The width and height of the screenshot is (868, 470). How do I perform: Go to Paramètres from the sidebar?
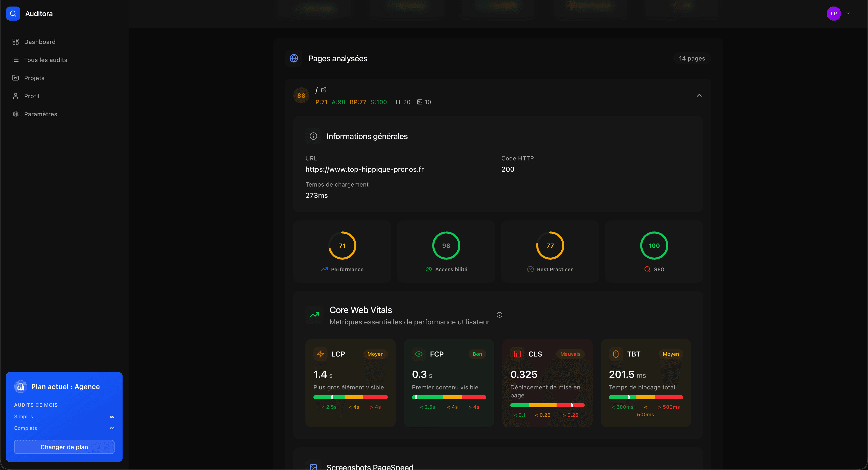point(40,114)
